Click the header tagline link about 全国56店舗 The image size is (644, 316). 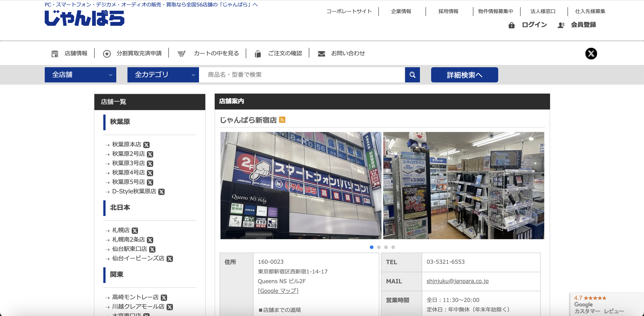point(151,4)
